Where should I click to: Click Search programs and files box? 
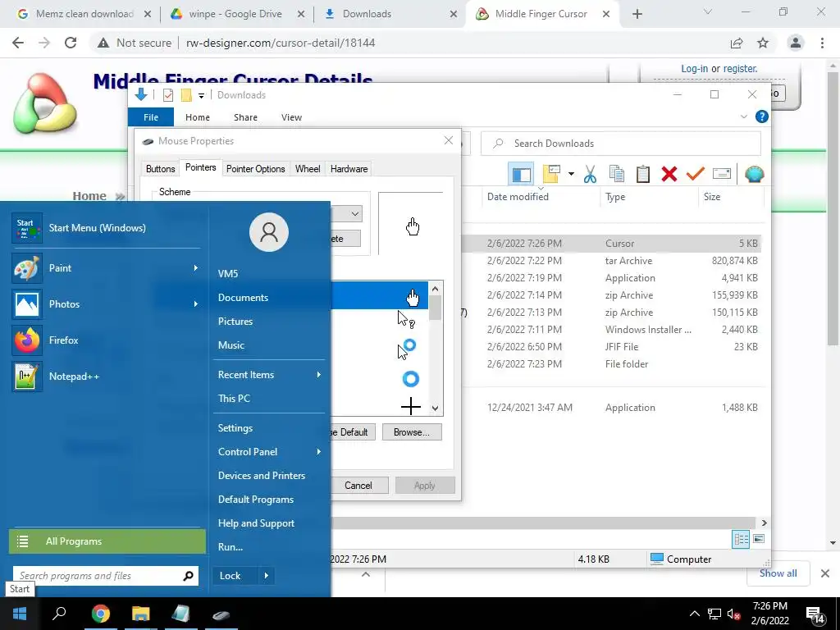pyautogui.click(x=106, y=576)
